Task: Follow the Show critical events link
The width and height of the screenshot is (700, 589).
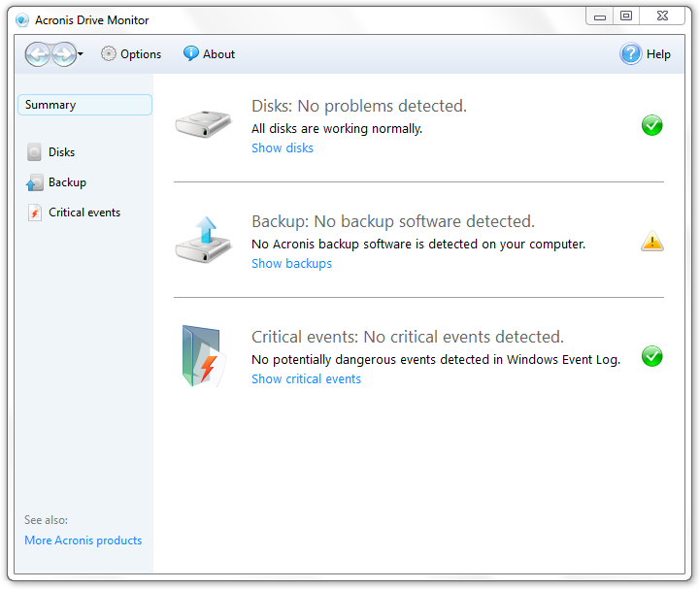Action: click(x=306, y=379)
